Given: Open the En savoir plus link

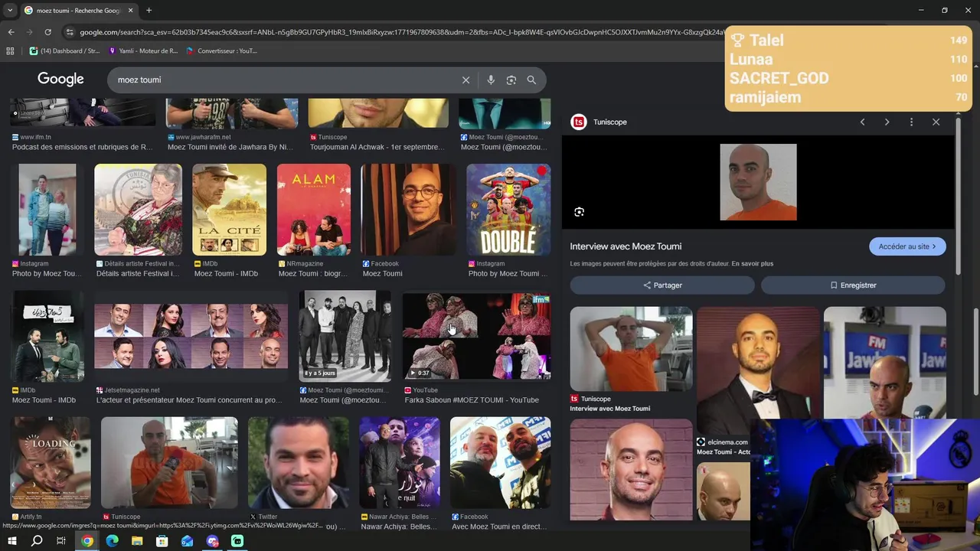Looking at the screenshot, I should 752,263.
